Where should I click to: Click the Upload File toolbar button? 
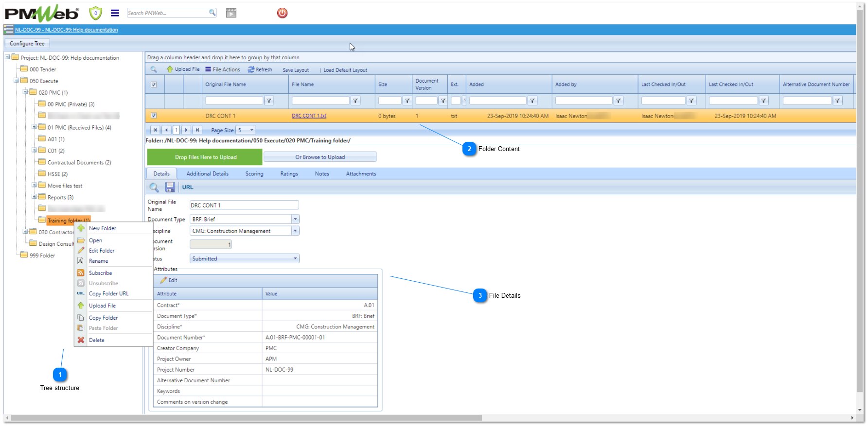(x=183, y=69)
